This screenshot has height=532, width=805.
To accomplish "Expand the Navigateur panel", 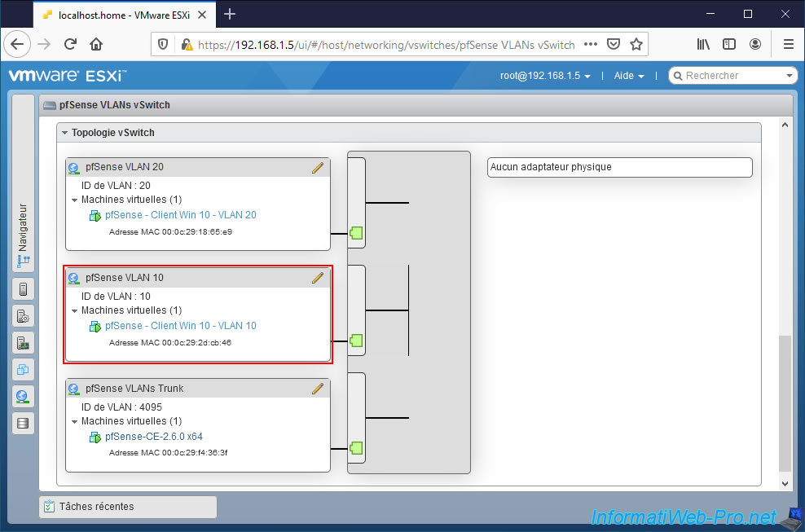I will click(23, 183).
